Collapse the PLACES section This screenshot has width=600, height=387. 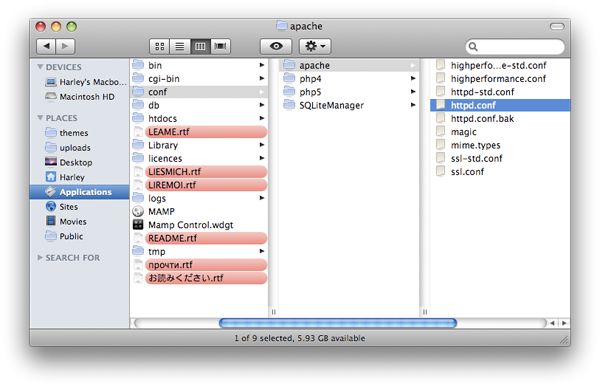[x=40, y=118]
